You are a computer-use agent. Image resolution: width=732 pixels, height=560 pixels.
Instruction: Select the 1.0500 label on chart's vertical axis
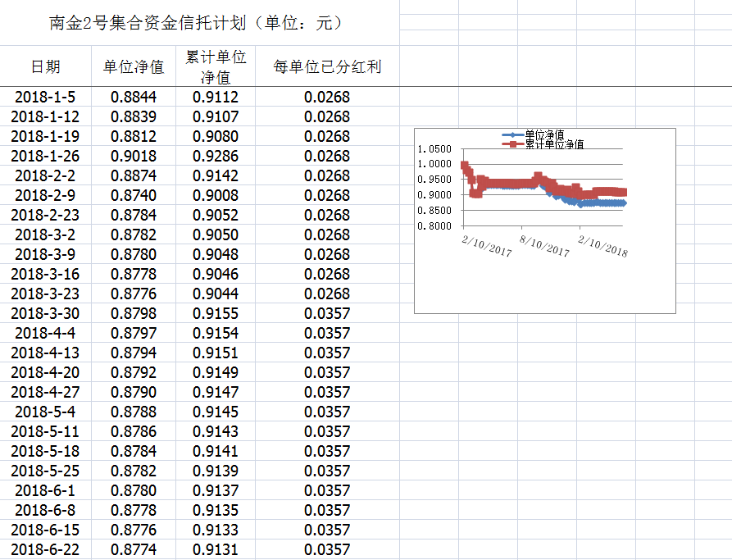434,149
